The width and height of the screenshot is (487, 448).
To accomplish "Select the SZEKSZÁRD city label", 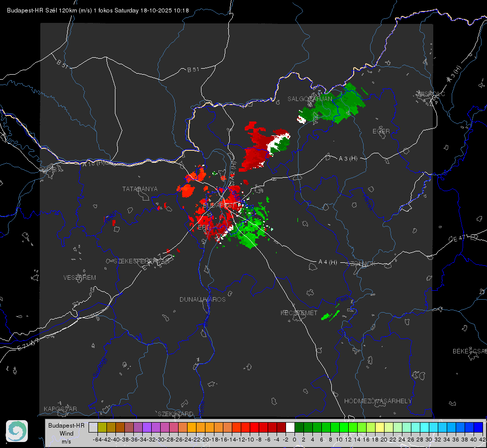I will [x=176, y=414].
